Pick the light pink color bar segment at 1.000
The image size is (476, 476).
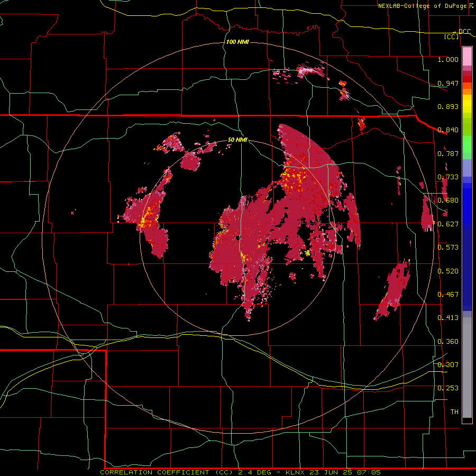point(467,57)
